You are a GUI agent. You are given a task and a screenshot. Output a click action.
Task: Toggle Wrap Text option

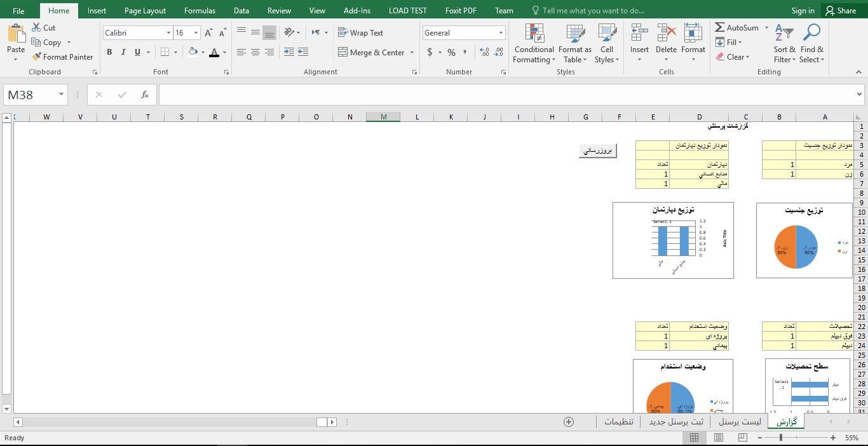point(360,33)
